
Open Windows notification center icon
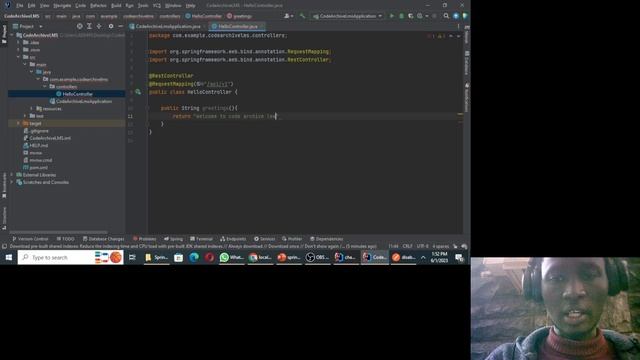tap(459, 257)
